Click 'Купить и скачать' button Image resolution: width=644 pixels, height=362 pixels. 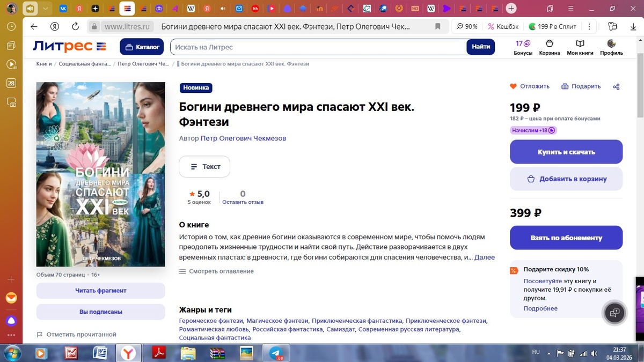[x=566, y=152]
